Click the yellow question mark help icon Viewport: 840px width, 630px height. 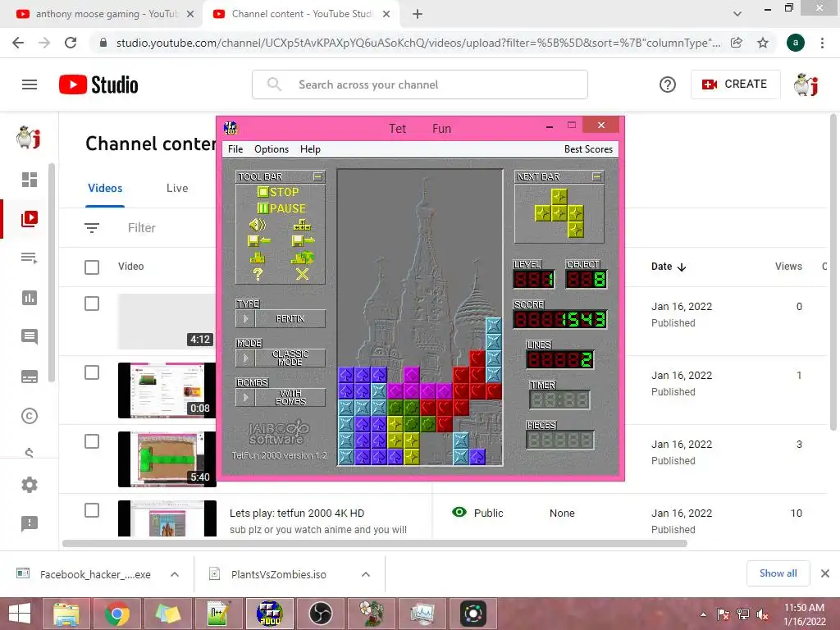pos(258,274)
